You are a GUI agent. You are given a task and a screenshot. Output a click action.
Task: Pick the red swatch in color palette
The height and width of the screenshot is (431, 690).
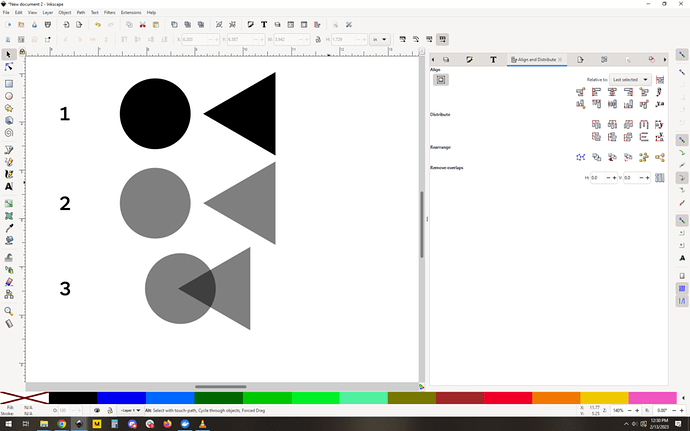pyautogui.click(x=507, y=397)
